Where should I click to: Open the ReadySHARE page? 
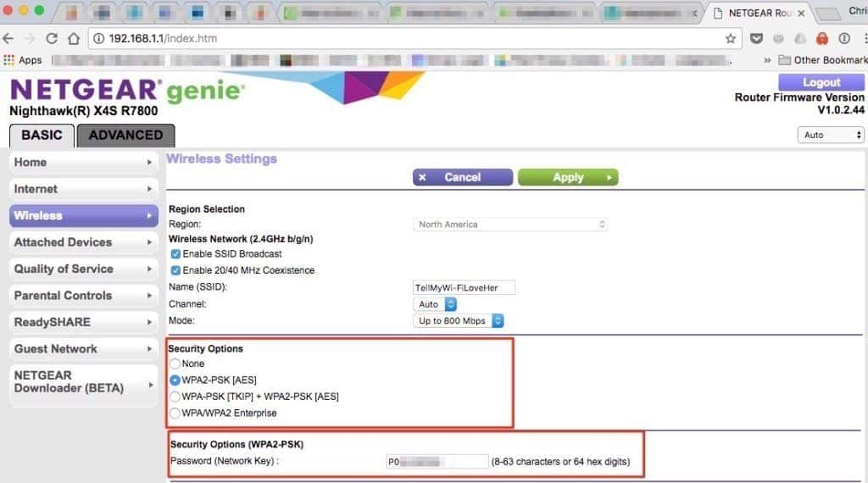point(84,321)
